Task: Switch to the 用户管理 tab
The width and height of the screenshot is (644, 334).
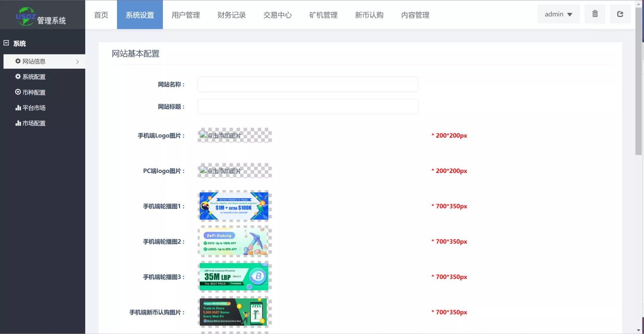Action: click(186, 15)
